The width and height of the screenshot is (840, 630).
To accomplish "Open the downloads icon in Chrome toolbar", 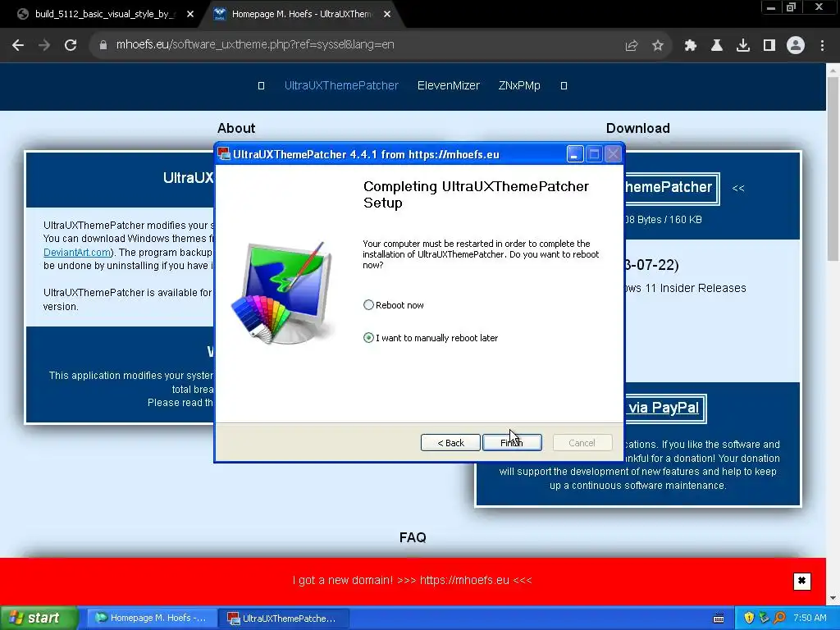I will pyautogui.click(x=743, y=46).
